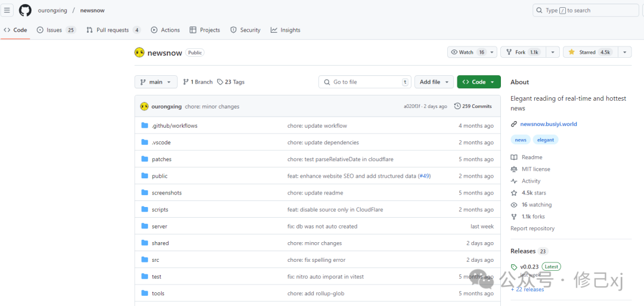Screen dimensions: 644x306
Task: Click the .github/workflows folder icon
Action: point(144,125)
